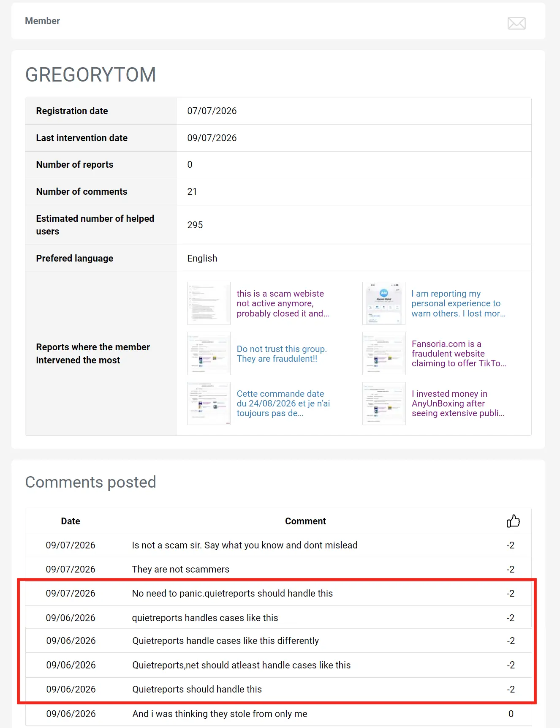The height and width of the screenshot is (728, 560).
Task: Click estimated helped users value 295
Action: [x=195, y=225]
